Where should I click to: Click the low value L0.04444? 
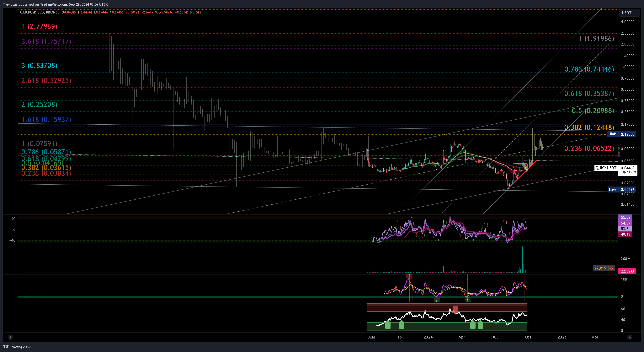(x=101, y=12)
